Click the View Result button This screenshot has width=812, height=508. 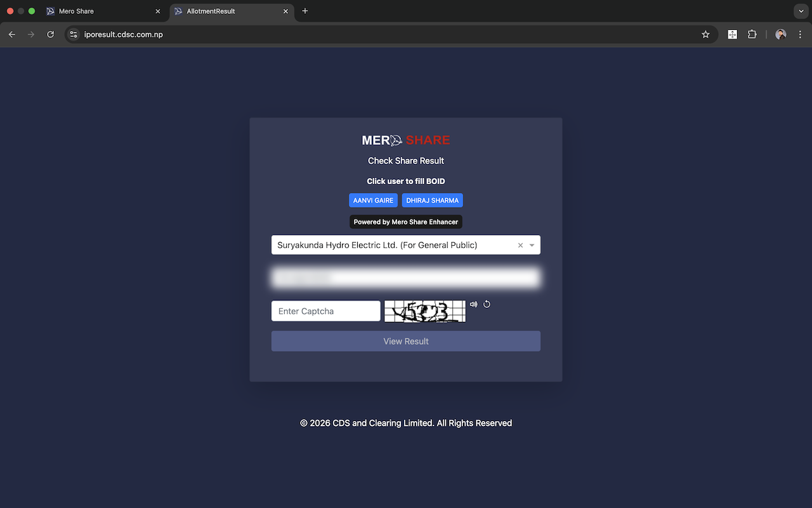(x=406, y=341)
